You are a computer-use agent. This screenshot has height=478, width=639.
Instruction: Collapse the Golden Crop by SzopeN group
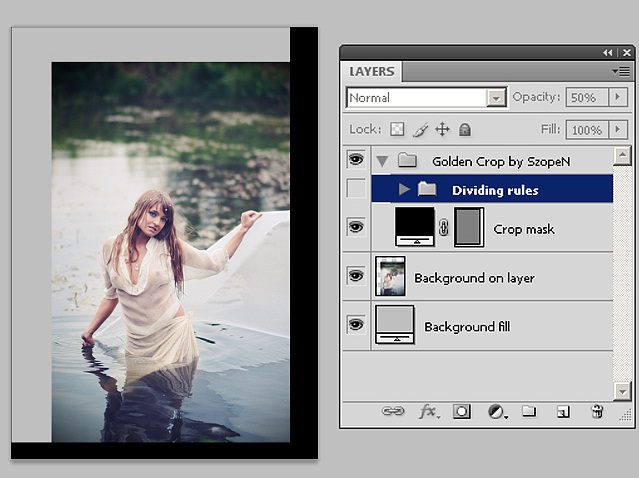point(382,161)
